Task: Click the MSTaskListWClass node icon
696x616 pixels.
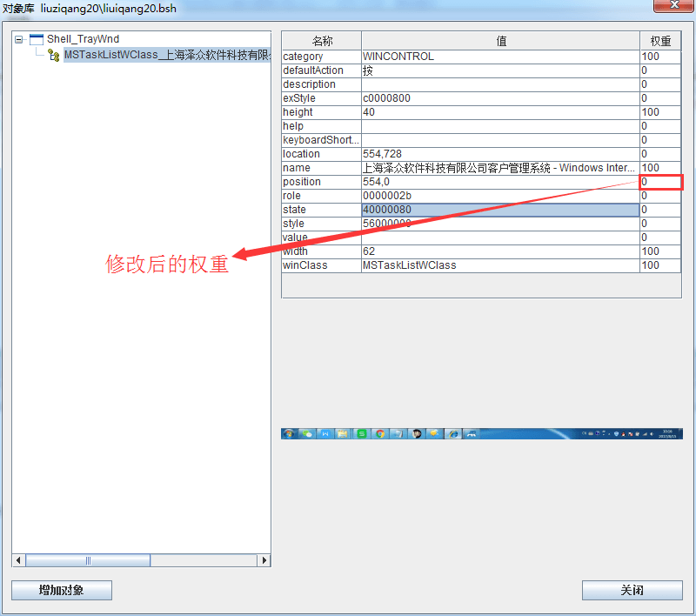Action: (x=53, y=55)
